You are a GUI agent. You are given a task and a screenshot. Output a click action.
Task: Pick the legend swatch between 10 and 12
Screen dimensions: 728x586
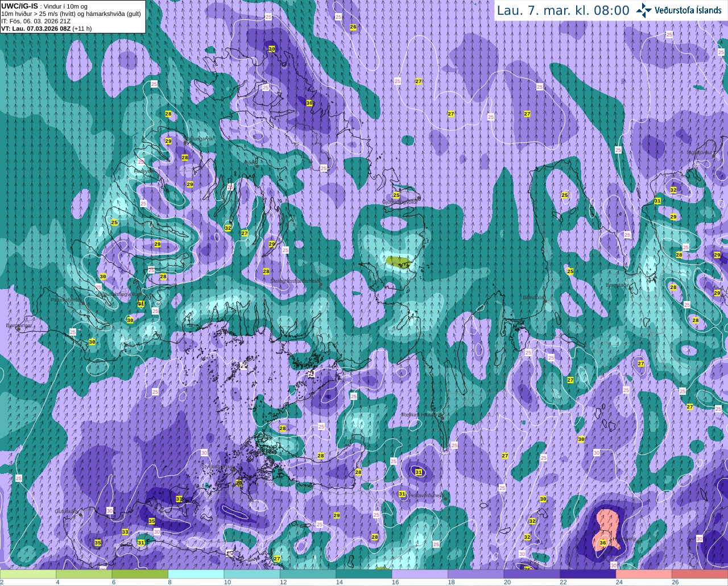(x=252, y=574)
